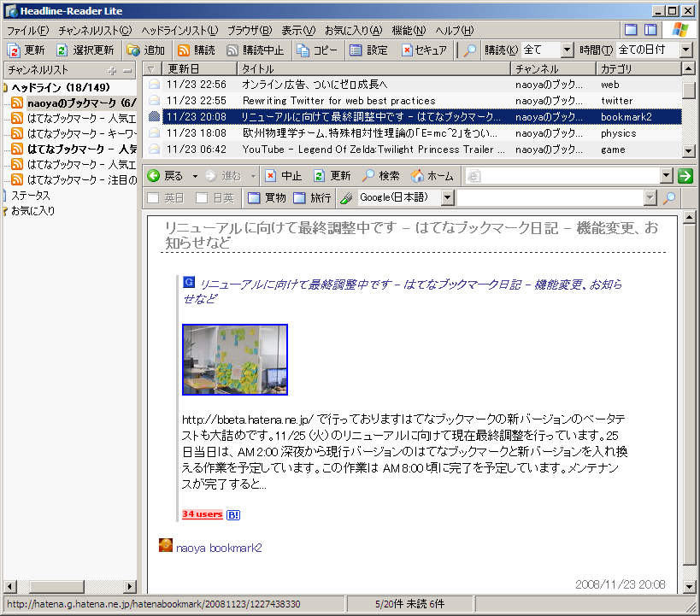The image size is (700, 616).
Task: Click the browser 戻る back arrow
Action: coord(154,176)
